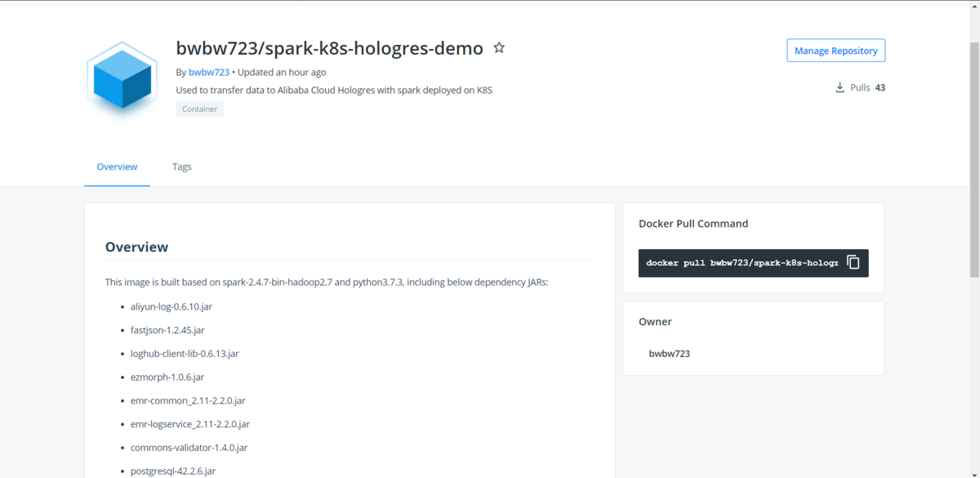980x478 pixels.
Task: Select emr-common_2.11-2.2.0.jar list item
Action: tap(188, 401)
